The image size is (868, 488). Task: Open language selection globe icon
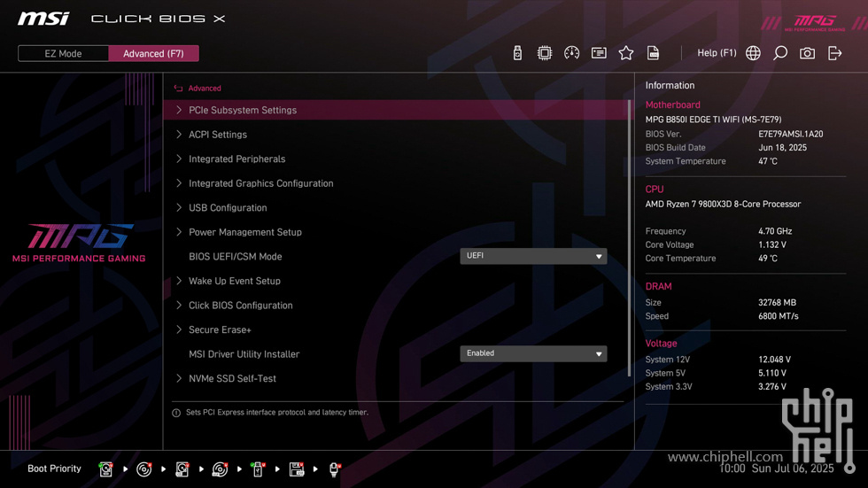click(x=753, y=53)
